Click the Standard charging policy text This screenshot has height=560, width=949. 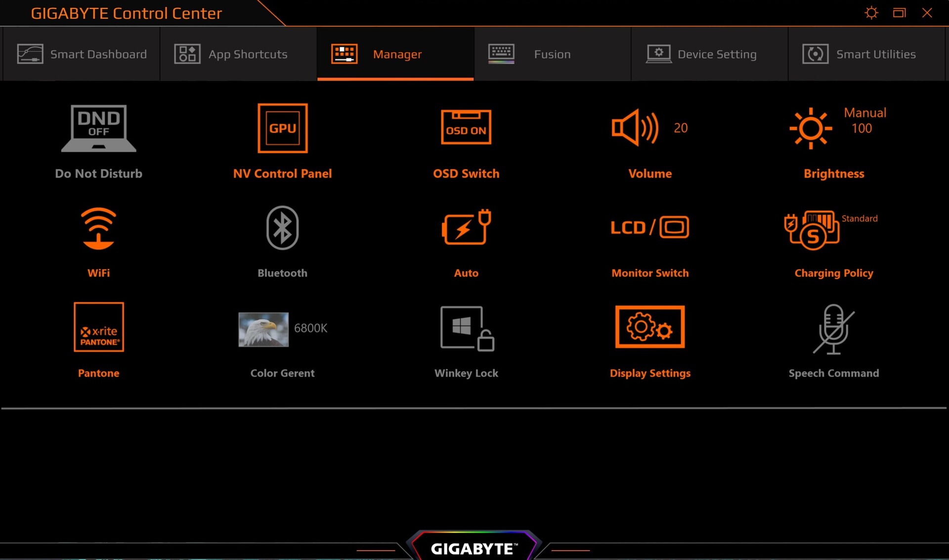coord(860,218)
